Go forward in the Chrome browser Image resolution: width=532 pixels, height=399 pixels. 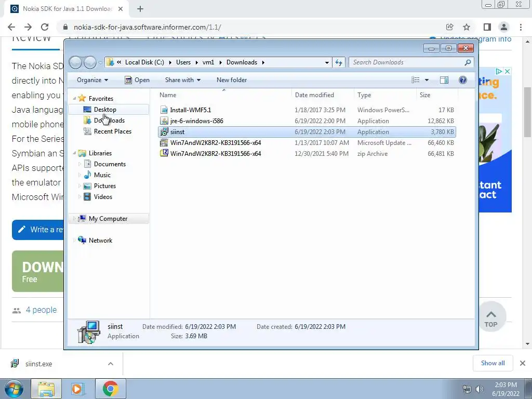coord(28,27)
